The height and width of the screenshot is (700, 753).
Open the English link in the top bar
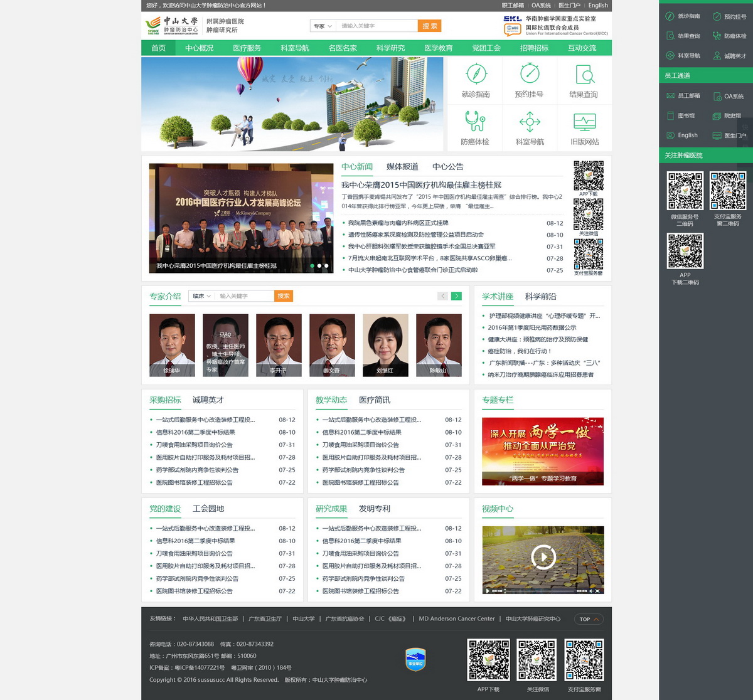click(x=598, y=6)
